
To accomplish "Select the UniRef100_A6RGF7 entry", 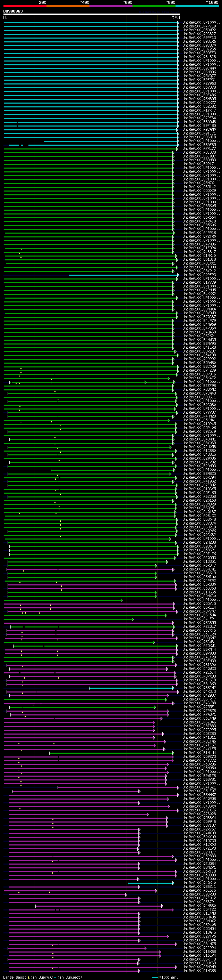I will click(x=199, y=565).
